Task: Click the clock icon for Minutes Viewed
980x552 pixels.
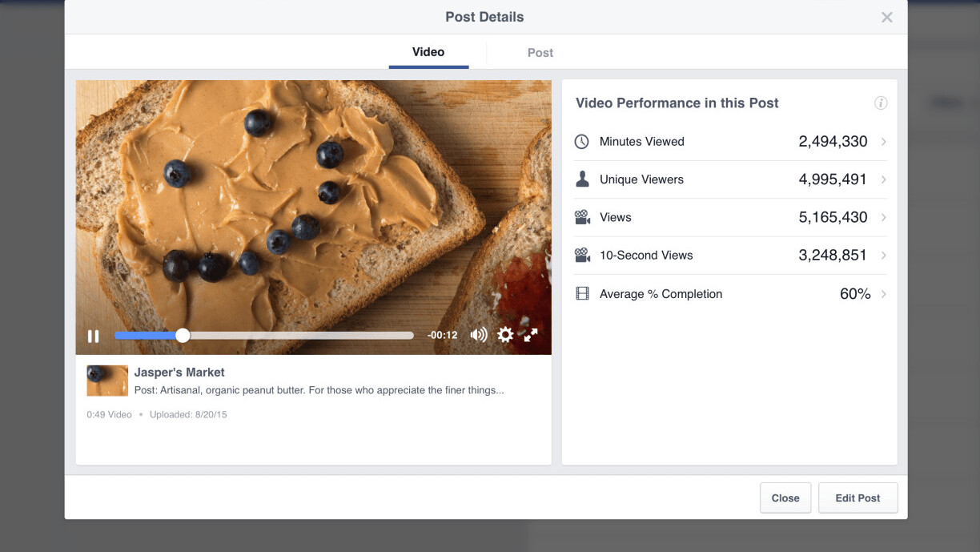Action: [582, 142]
